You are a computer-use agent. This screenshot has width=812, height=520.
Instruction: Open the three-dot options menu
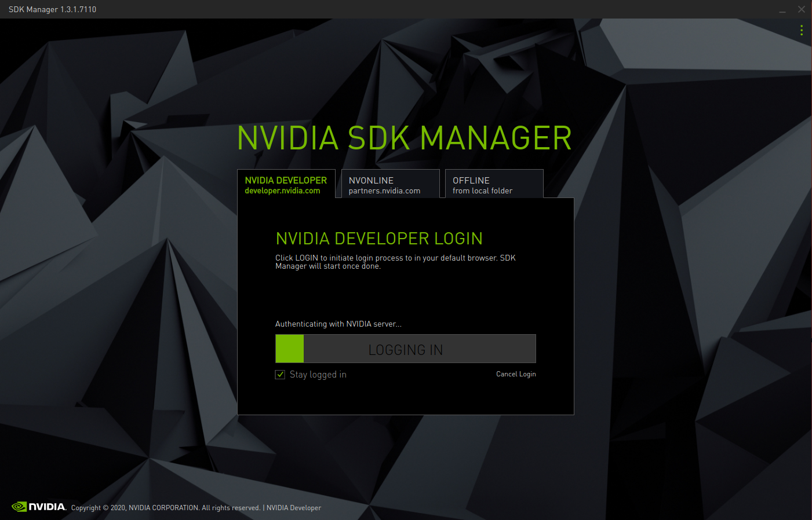coord(802,30)
